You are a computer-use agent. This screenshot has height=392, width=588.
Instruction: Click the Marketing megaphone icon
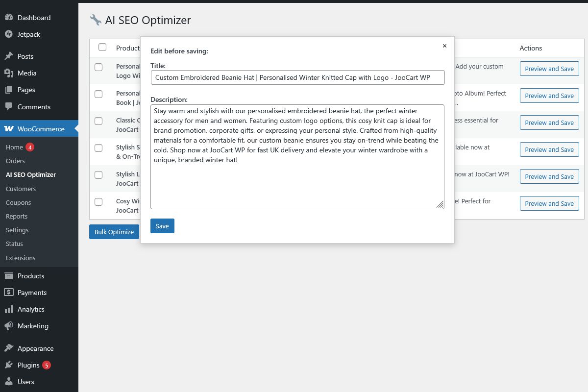(9, 326)
